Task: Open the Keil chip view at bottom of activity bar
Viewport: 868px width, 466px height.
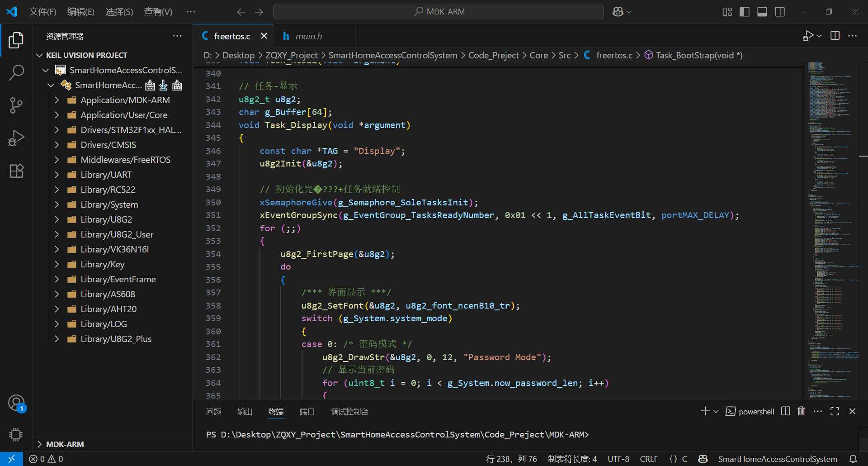Action: 16,435
